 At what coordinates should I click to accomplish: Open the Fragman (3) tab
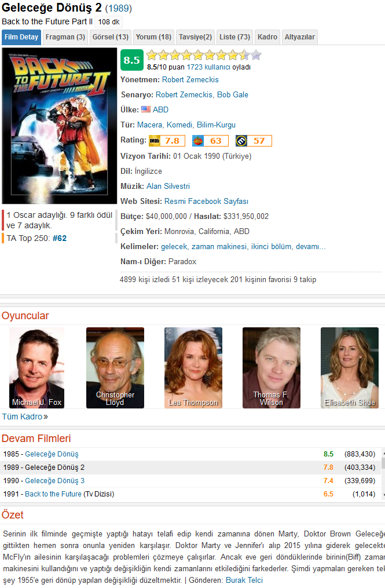65,37
